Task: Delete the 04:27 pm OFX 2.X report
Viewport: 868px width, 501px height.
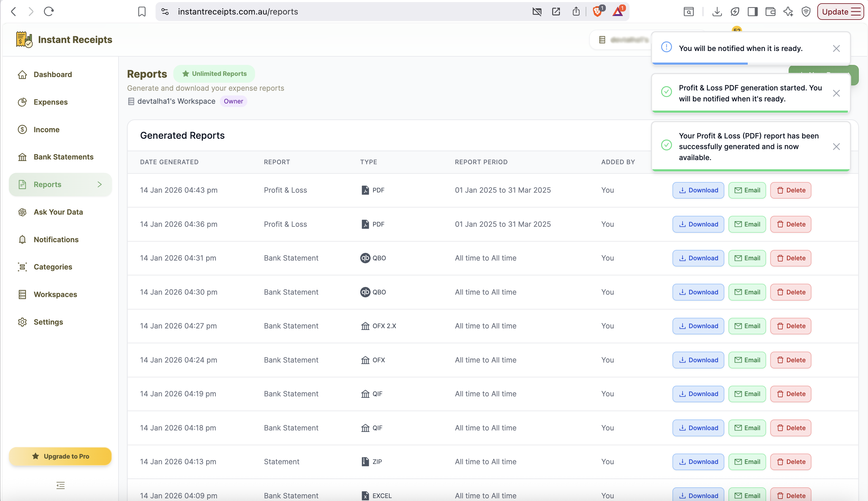Action: tap(791, 326)
